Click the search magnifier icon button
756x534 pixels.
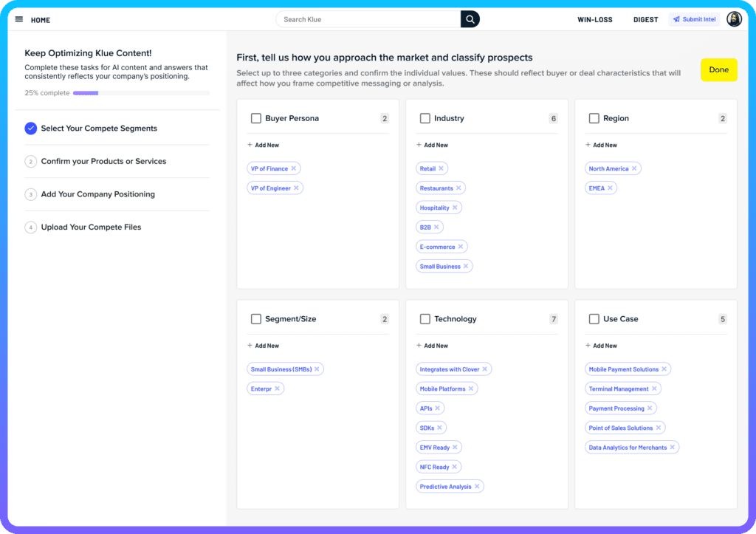pos(470,19)
